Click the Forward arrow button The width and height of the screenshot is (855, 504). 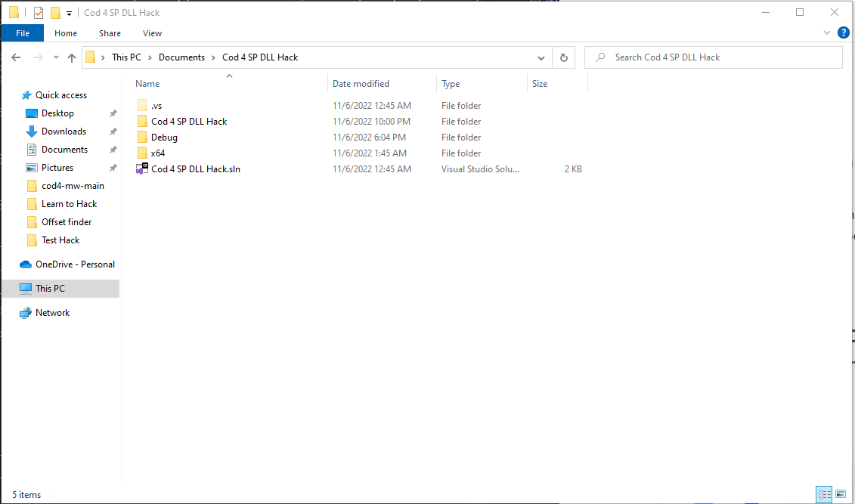pyautogui.click(x=38, y=57)
